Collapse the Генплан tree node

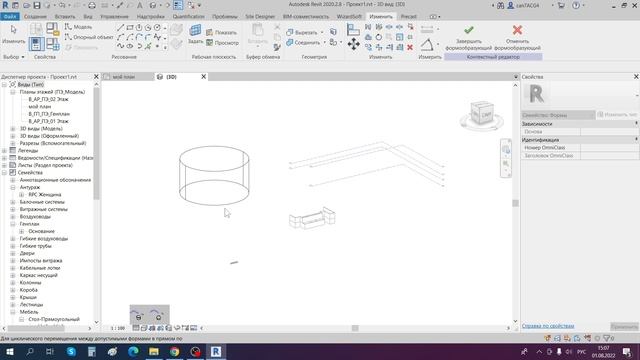click(x=13, y=224)
